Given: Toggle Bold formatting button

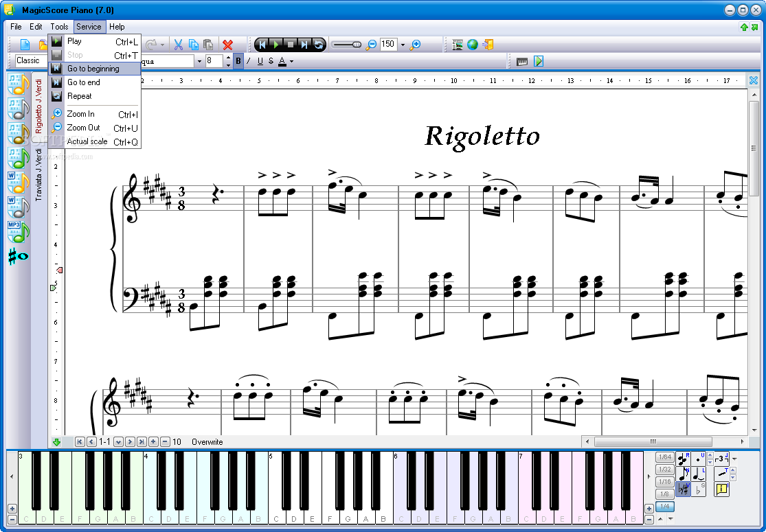Looking at the screenshot, I should 238,62.
